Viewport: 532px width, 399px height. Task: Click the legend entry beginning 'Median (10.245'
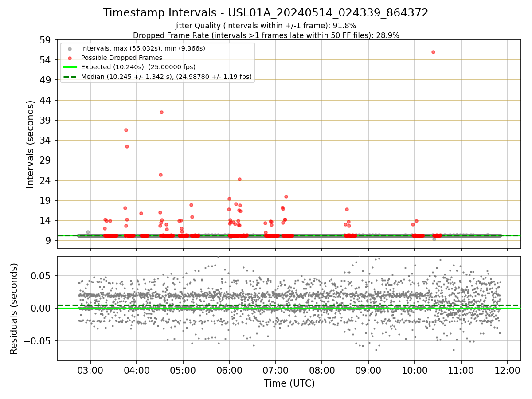click(166, 77)
